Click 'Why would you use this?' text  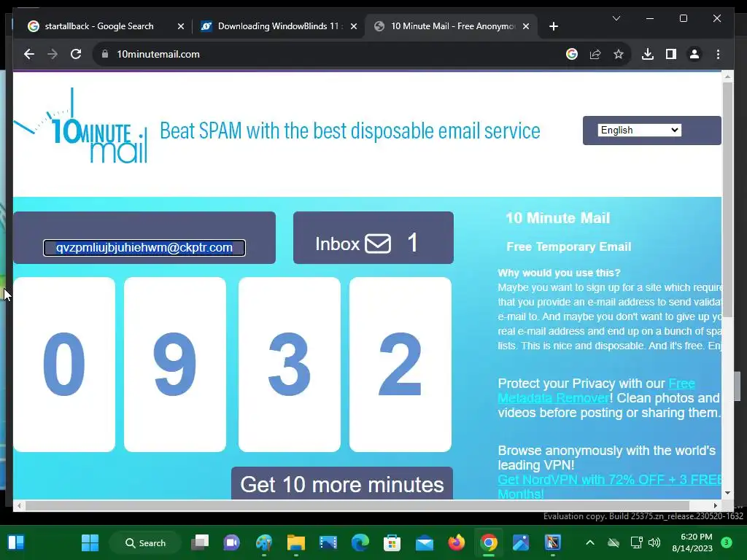[560, 273]
